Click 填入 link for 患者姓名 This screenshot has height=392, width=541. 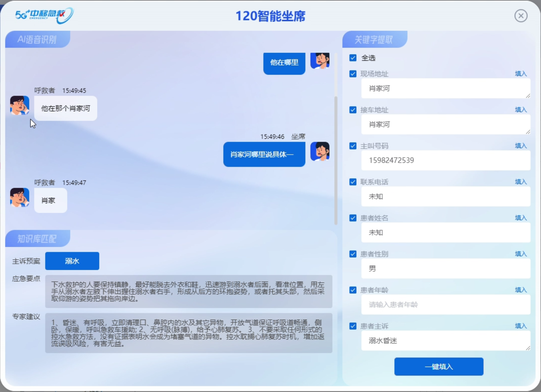point(521,218)
